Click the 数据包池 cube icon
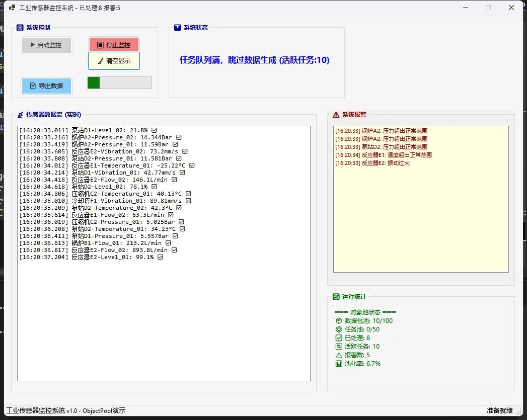 click(339, 321)
